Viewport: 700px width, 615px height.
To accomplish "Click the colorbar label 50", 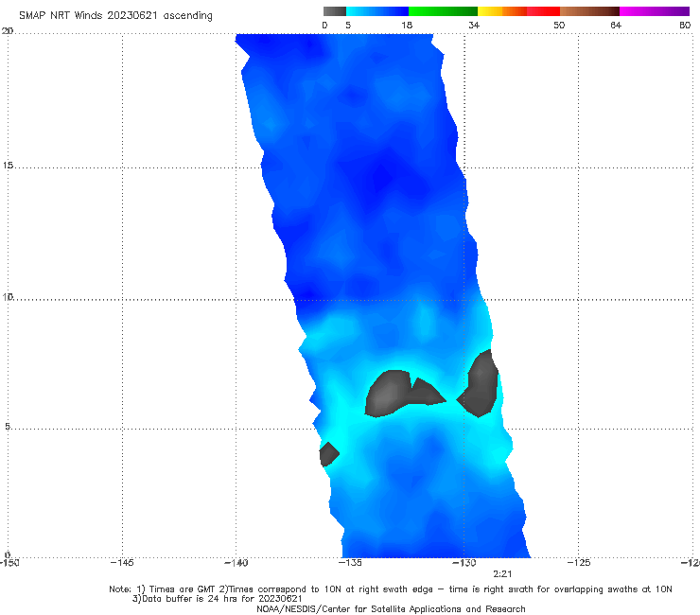I will (559, 26).
